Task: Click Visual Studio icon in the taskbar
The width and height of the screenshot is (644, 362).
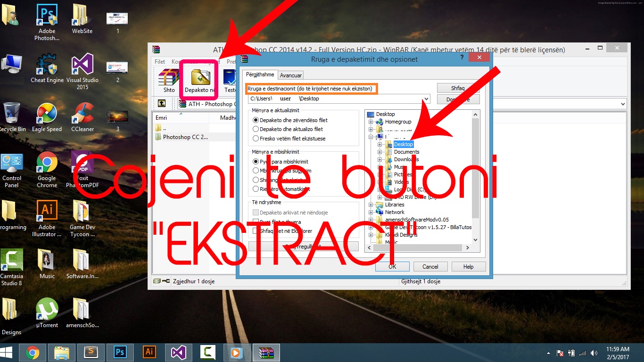Action: pos(179,353)
